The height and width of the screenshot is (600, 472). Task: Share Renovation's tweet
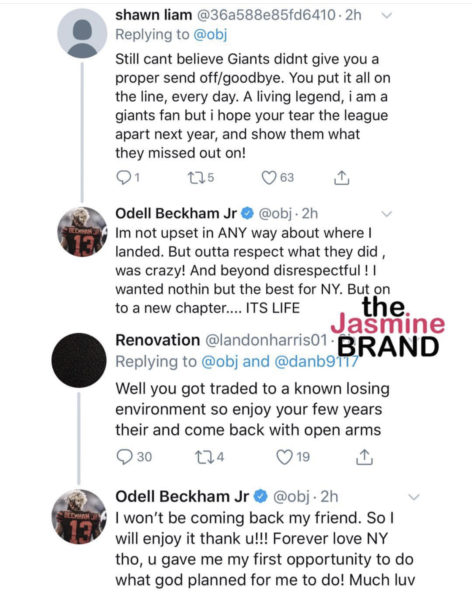[364, 457]
